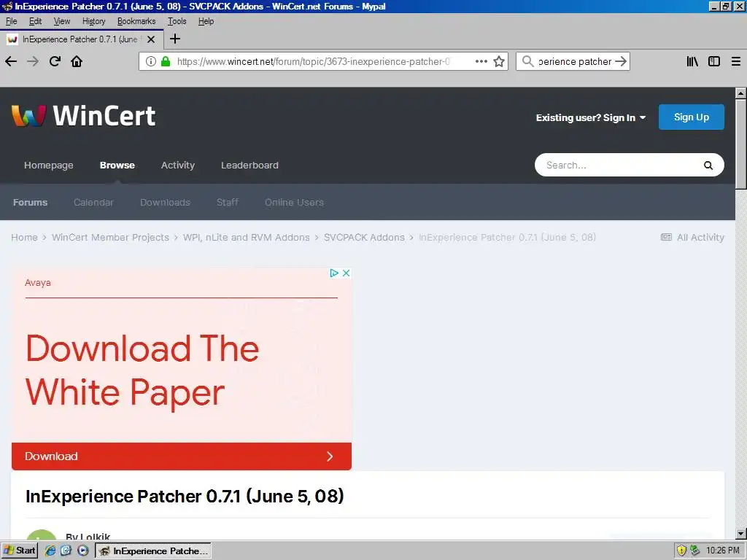Expand the Existing user Sign In dropdown

click(x=591, y=117)
